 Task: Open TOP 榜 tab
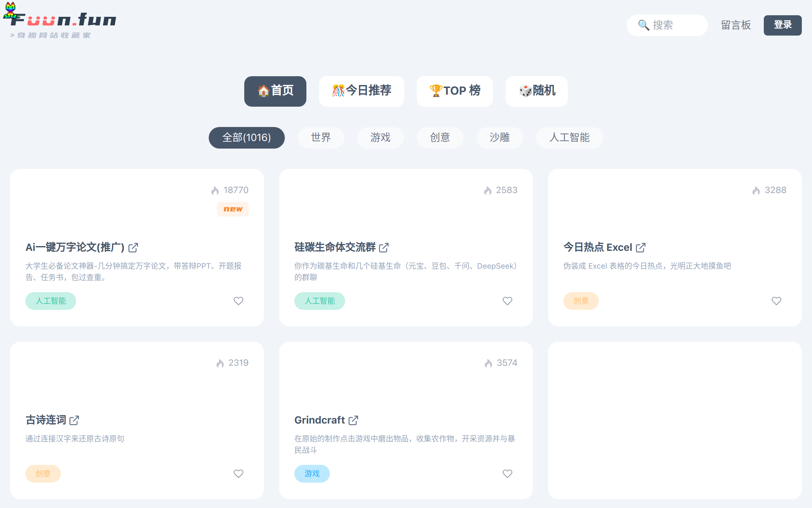[x=455, y=91]
